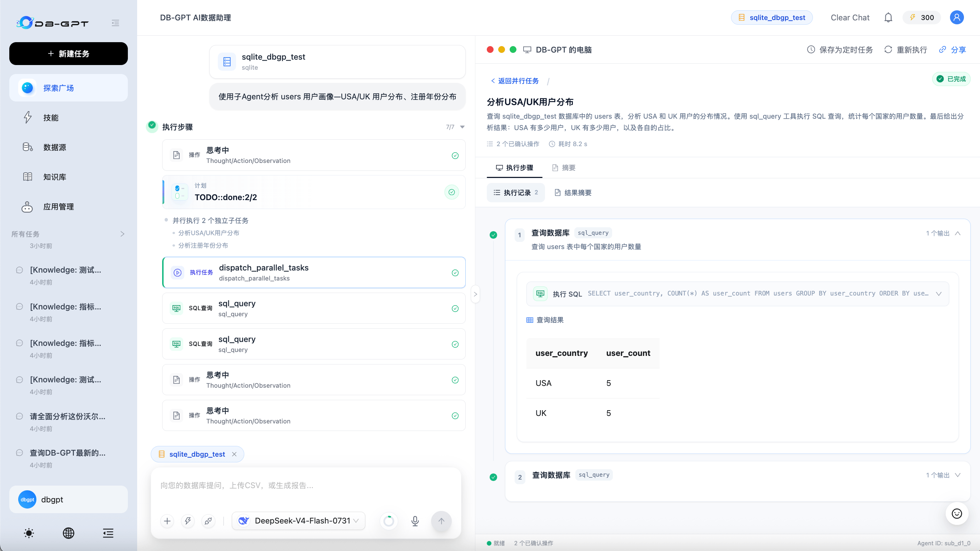Click the DB-GPT logo
980x551 pixels.
pyautogui.click(x=53, y=23)
